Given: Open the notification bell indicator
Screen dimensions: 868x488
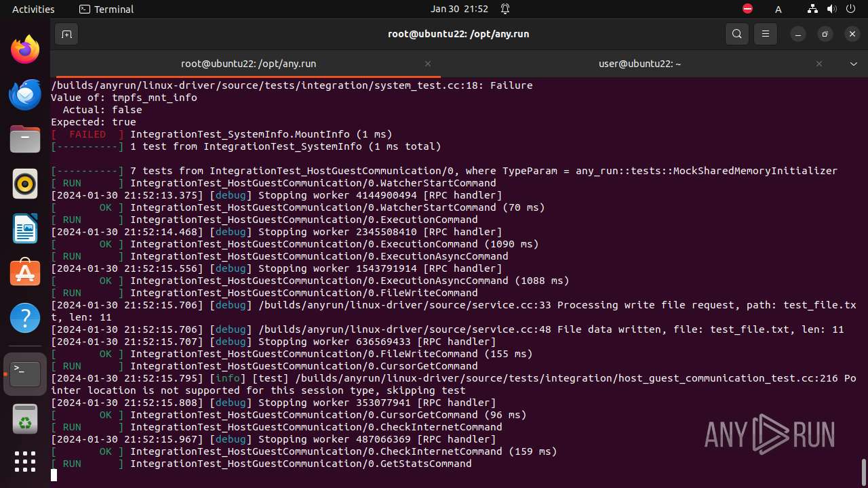Looking at the screenshot, I should [x=505, y=9].
